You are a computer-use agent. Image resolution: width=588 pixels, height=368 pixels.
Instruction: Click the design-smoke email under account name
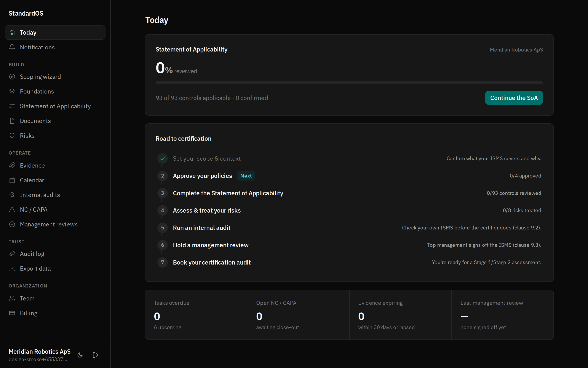coord(38,359)
